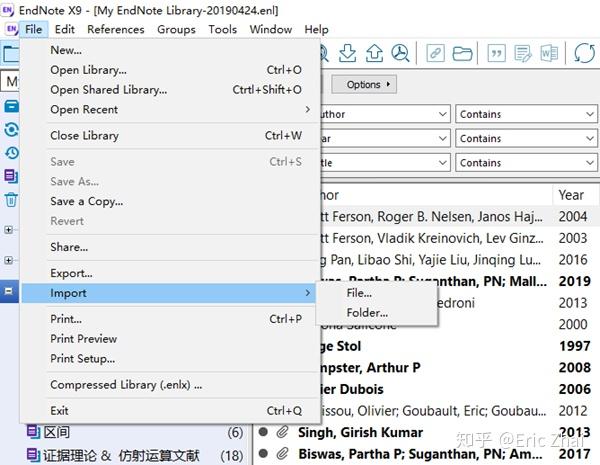This screenshot has height=465, width=600.
Task: Open the Tools menu
Action: coord(222,29)
